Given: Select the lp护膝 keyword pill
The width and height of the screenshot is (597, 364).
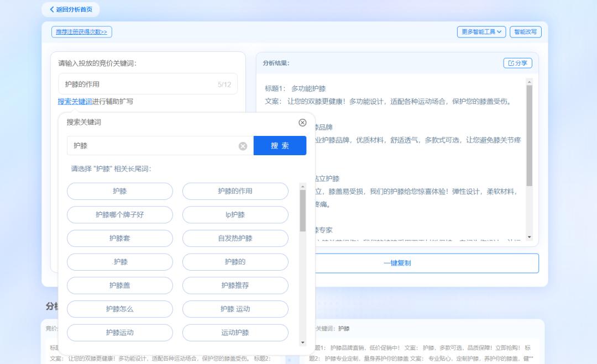Looking at the screenshot, I should pyautogui.click(x=234, y=215).
